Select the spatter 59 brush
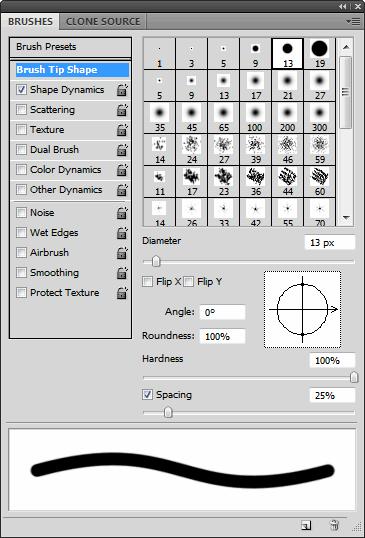365x538 pixels. [x=319, y=150]
